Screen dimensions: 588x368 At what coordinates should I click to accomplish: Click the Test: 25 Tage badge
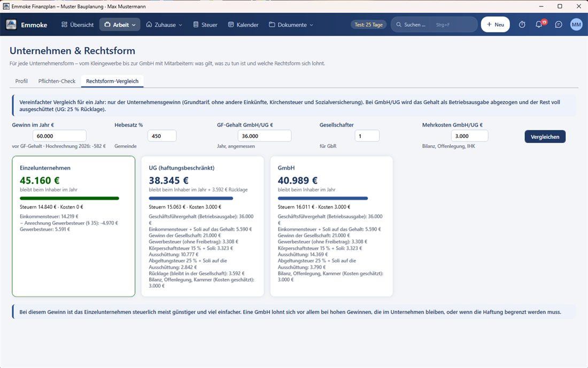point(369,25)
